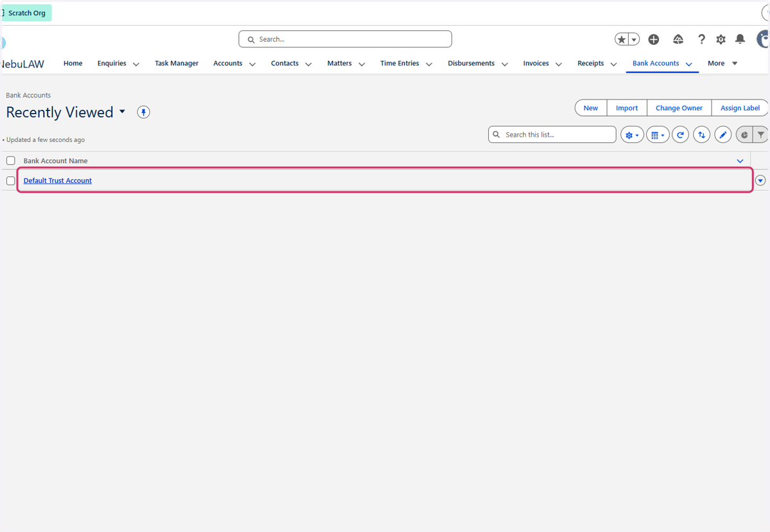Switch to the Receipts tab
Image resolution: width=770 pixels, height=532 pixels.
point(590,64)
